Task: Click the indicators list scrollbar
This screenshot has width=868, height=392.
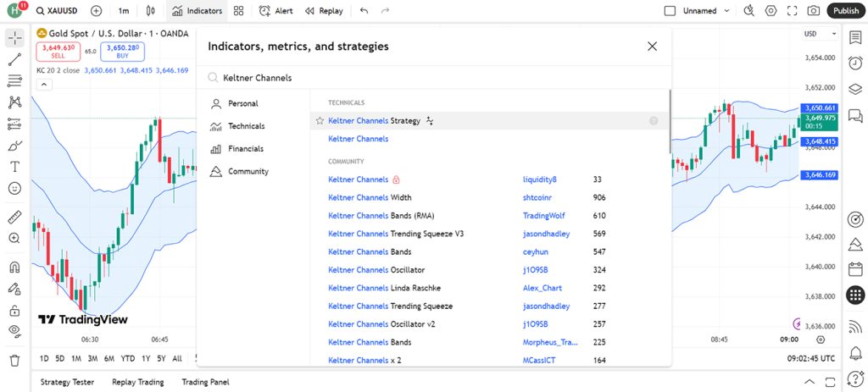Action: [x=670, y=122]
